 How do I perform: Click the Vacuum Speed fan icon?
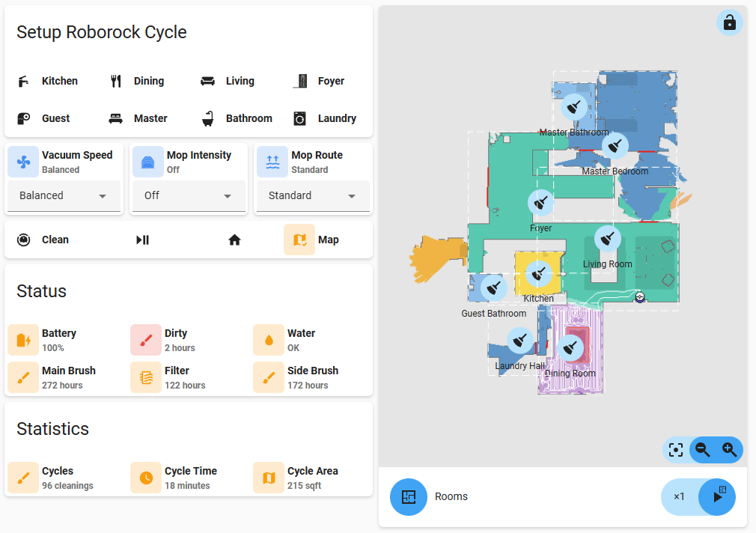23,162
